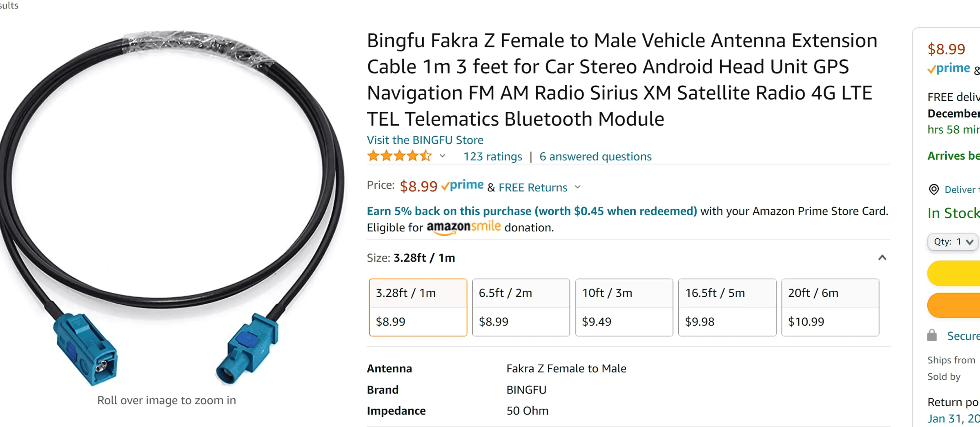Click the Prime logo beside the price
This screenshot has height=427, width=980.
(462, 186)
